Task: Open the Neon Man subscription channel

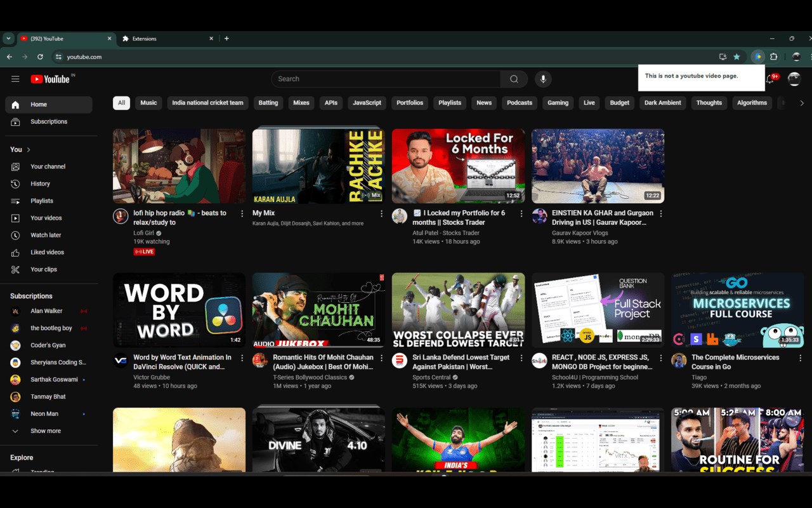Action: 49,414
